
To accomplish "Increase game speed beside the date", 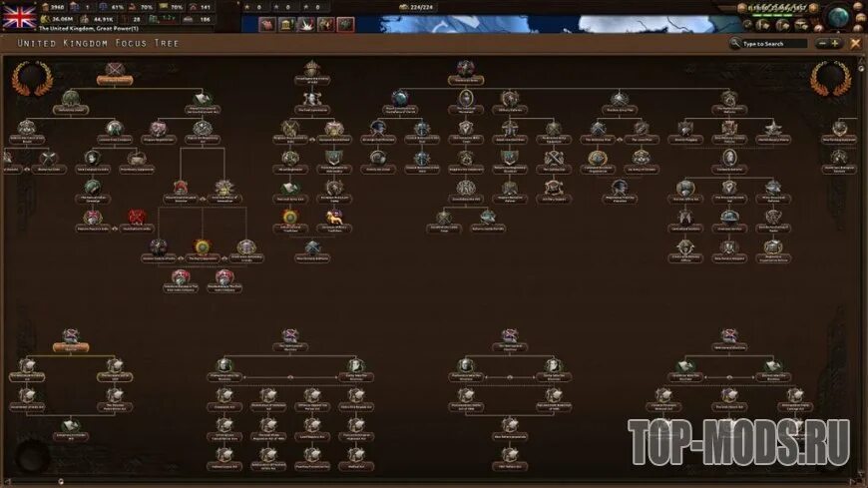I will click(x=813, y=7).
